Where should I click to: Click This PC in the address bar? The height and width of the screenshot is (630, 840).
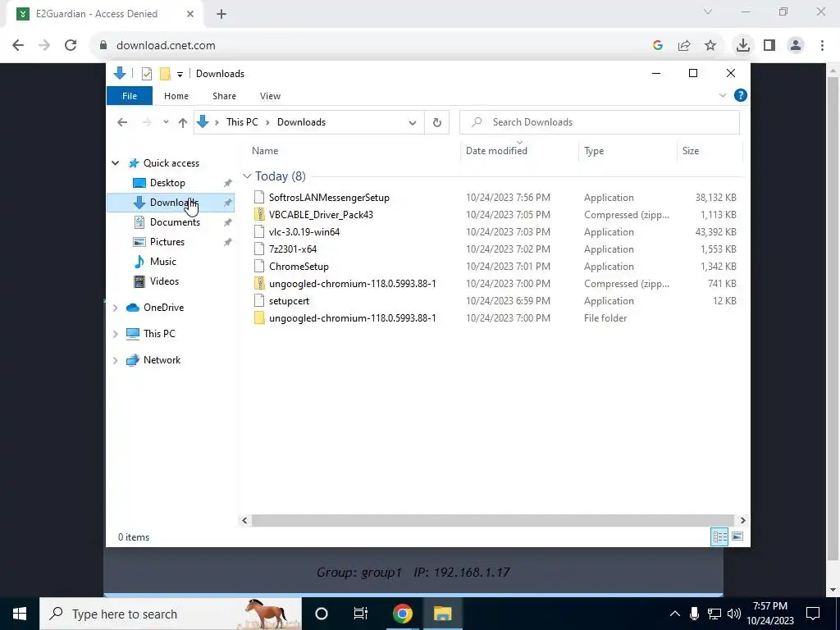coord(242,122)
